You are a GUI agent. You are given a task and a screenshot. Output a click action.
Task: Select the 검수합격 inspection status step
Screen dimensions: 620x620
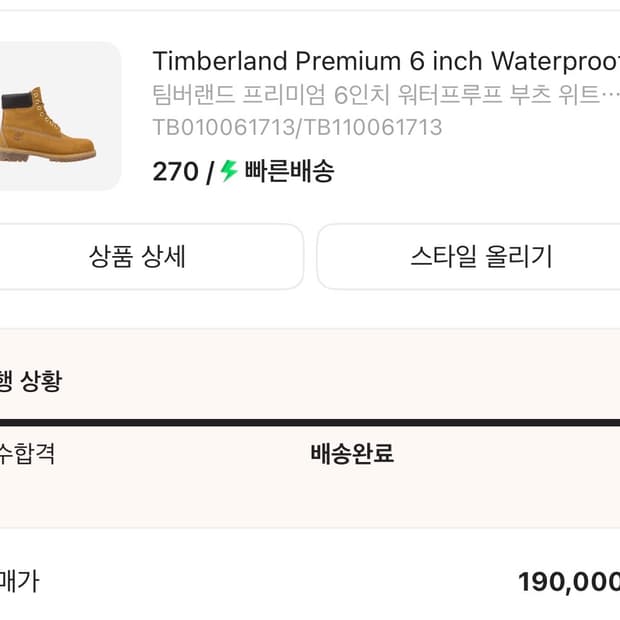pyautogui.click(x=26, y=454)
